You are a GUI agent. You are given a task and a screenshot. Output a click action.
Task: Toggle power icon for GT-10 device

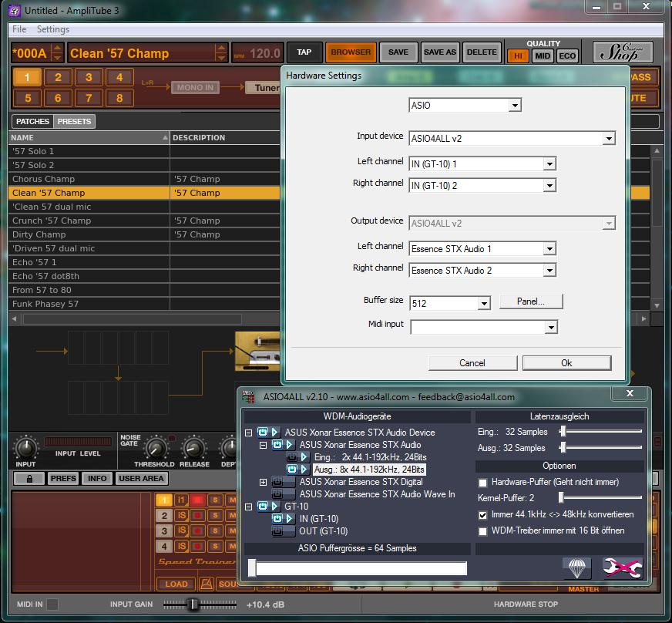(x=263, y=507)
